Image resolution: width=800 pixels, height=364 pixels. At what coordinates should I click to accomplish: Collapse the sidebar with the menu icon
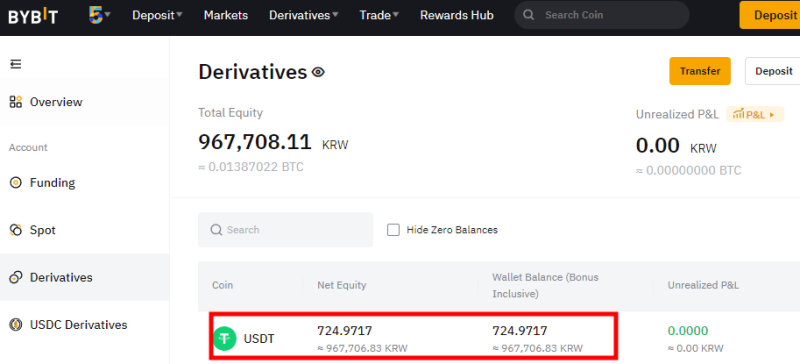point(16,64)
